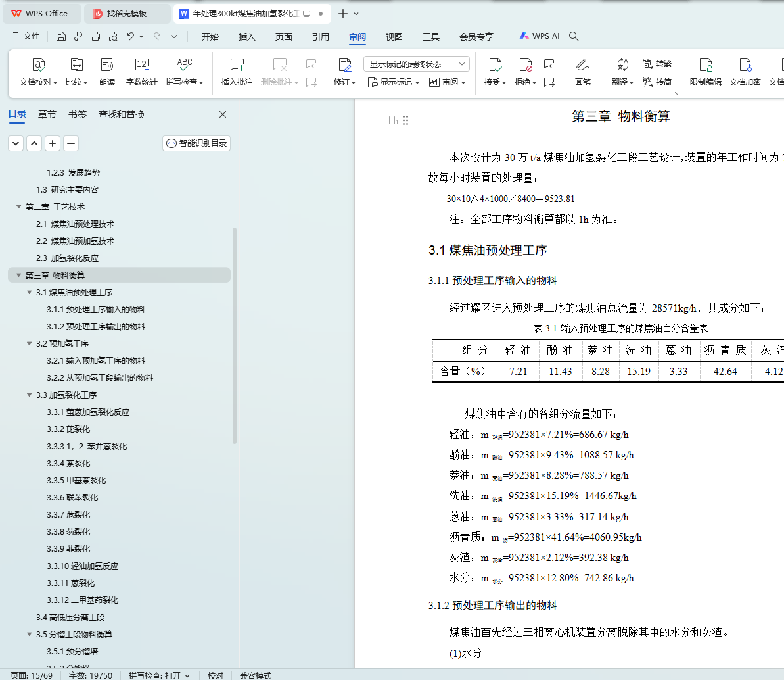784x680 pixels.
Task: Click the print icon in quick toolbar
Action: 95,36
